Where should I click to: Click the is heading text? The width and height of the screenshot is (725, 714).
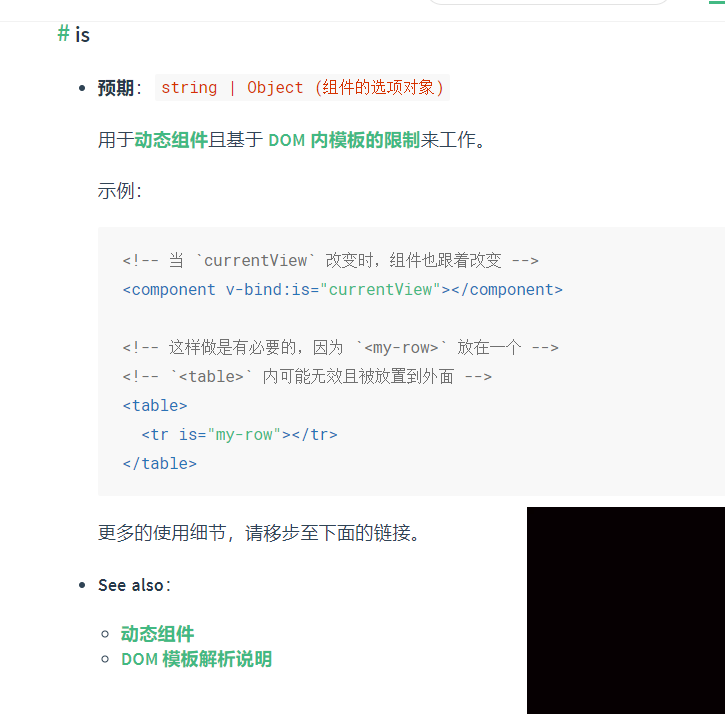[82, 35]
